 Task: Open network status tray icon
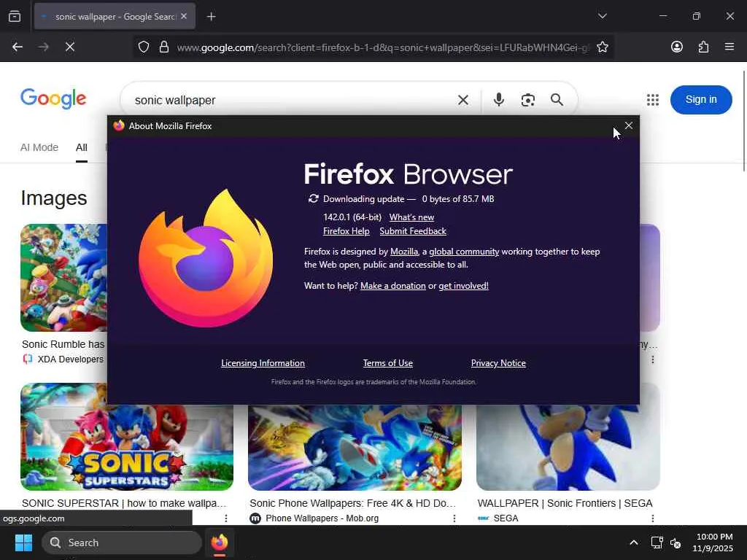click(x=657, y=542)
